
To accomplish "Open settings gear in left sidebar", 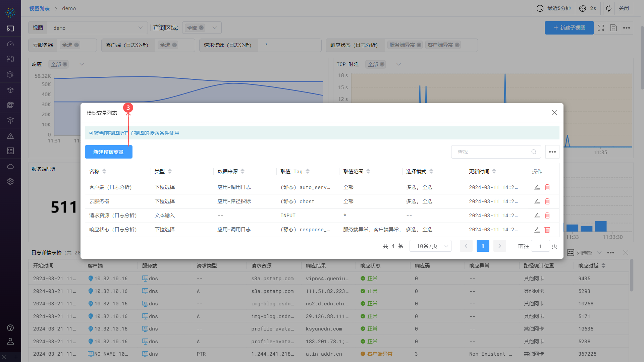I will tap(10, 181).
